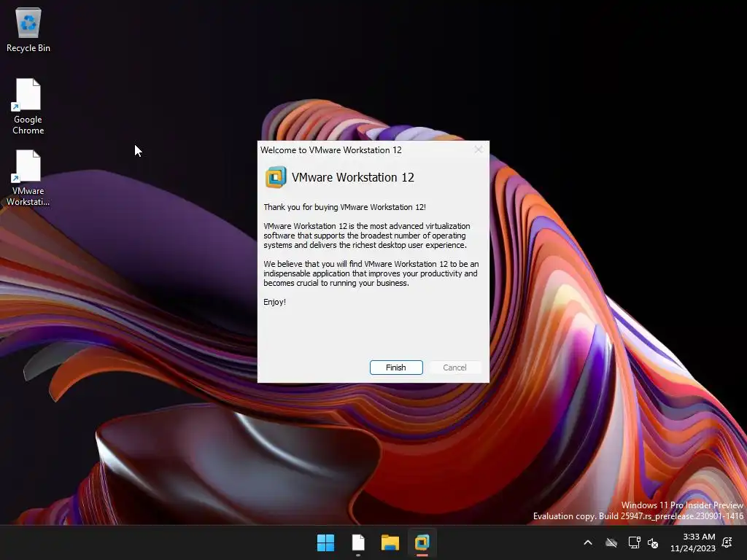Click Finish in the VMware welcome dialog
Image resolution: width=747 pixels, height=560 pixels.
[x=396, y=367]
